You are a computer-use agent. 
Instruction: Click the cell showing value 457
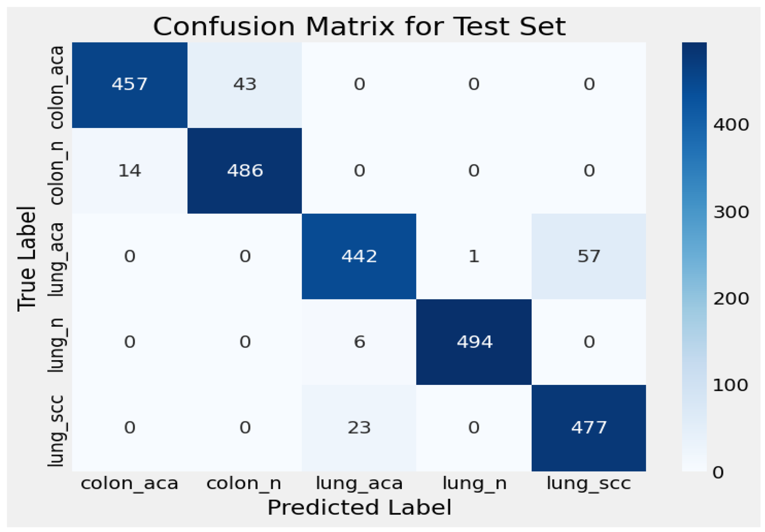tap(130, 85)
